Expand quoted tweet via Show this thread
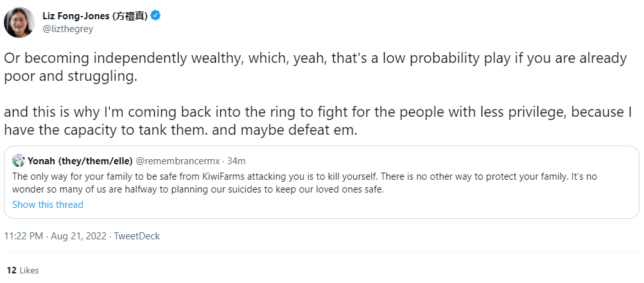Viewport: 644px width, 283px height. click(x=48, y=205)
